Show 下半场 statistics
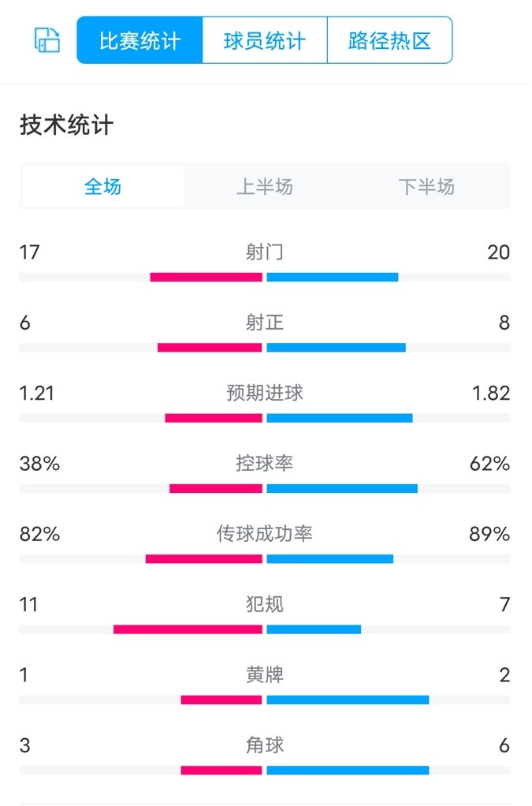The image size is (532, 806). click(426, 186)
